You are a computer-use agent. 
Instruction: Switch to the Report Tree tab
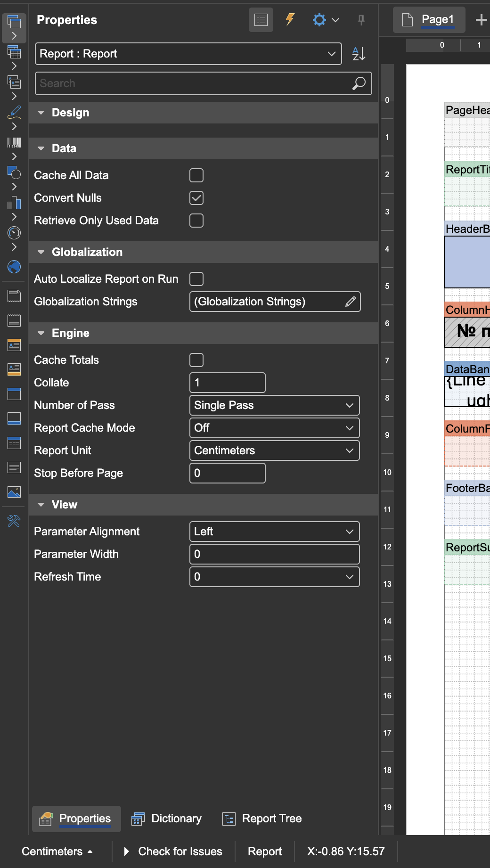[x=262, y=819]
